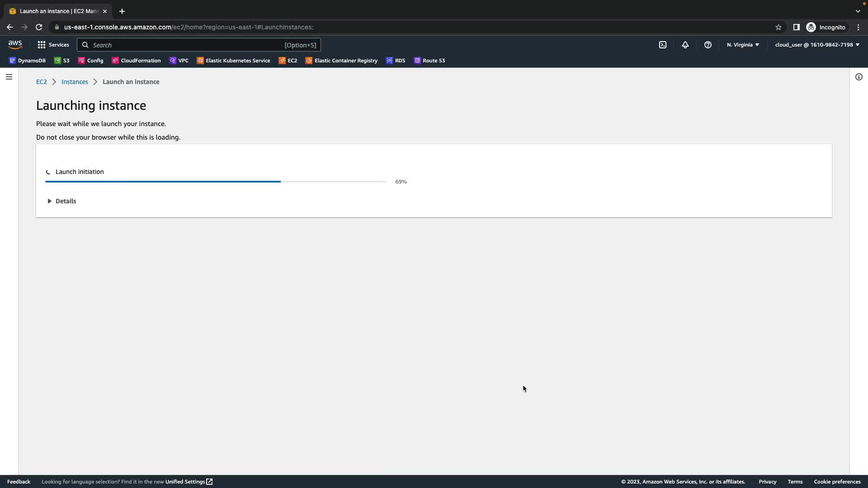The height and width of the screenshot is (488, 868).
Task: Open the AWS help question-mark icon
Action: [x=708, y=45]
